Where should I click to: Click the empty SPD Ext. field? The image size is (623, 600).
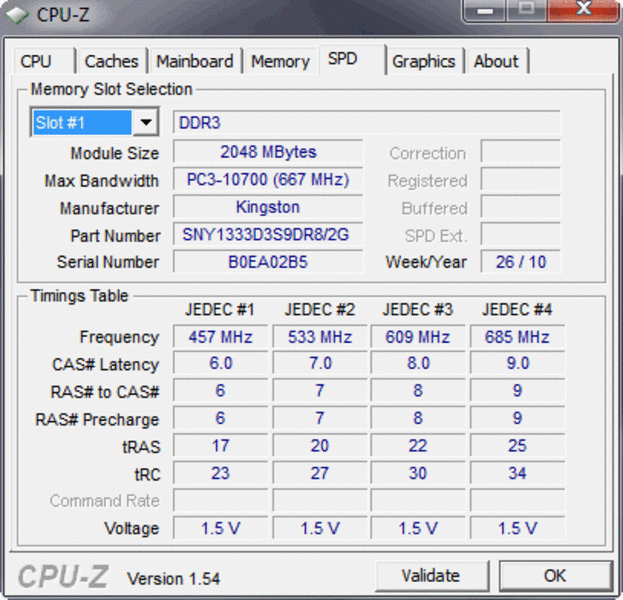(x=520, y=234)
